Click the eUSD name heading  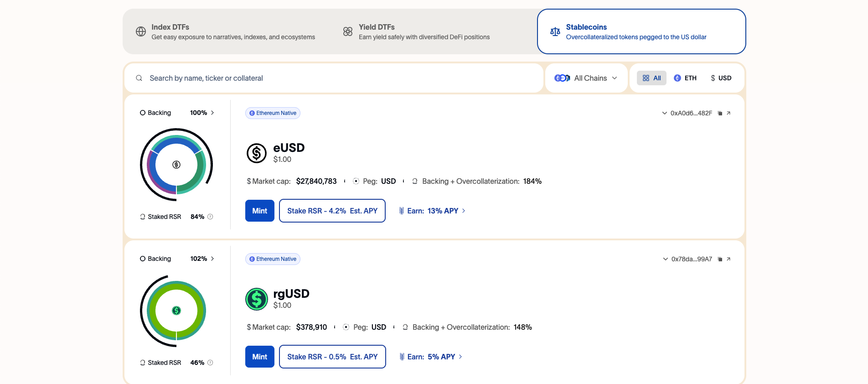point(289,148)
